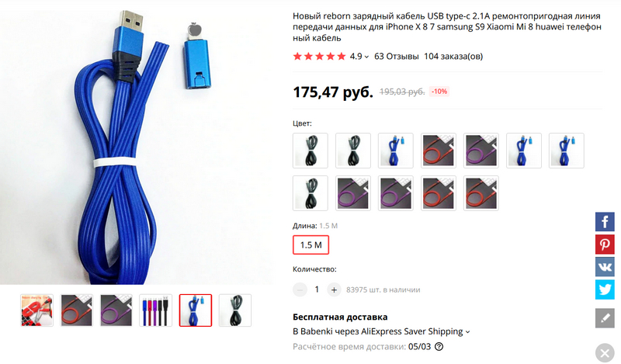Choose first black cable color swatch
The width and height of the screenshot is (621, 364).
310,151
